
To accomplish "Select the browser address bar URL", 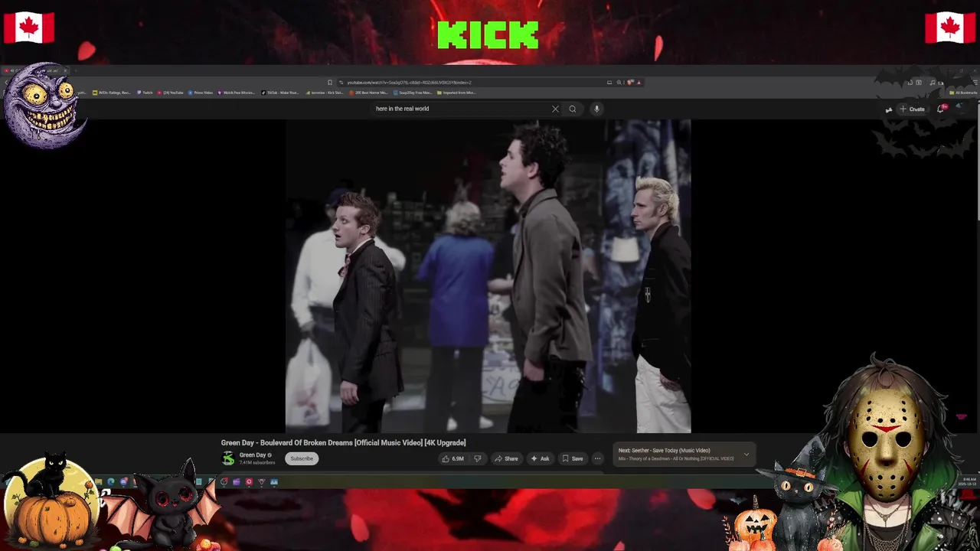I will click(x=410, y=83).
